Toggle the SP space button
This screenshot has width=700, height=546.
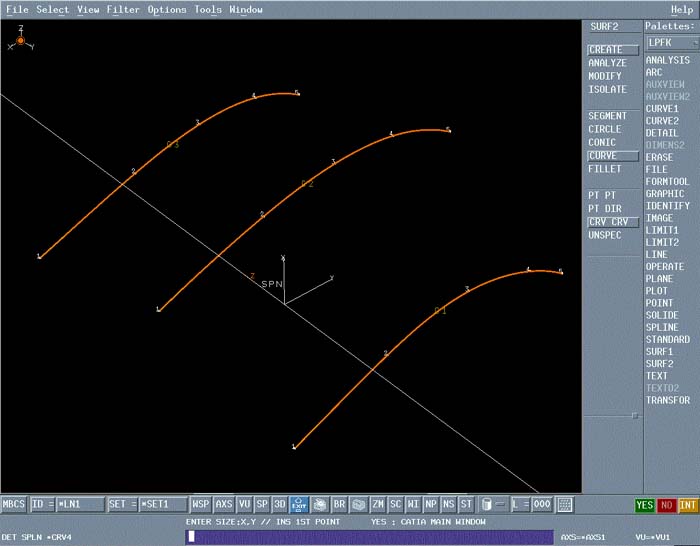(x=262, y=504)
